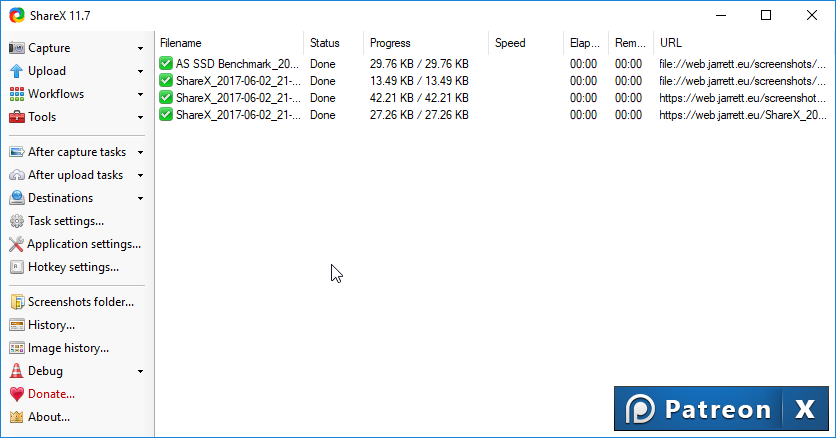Open Hotkey settings dialog
Image resolution: width=836 pixels, height=438 pixels.
[x=74, y=267]
